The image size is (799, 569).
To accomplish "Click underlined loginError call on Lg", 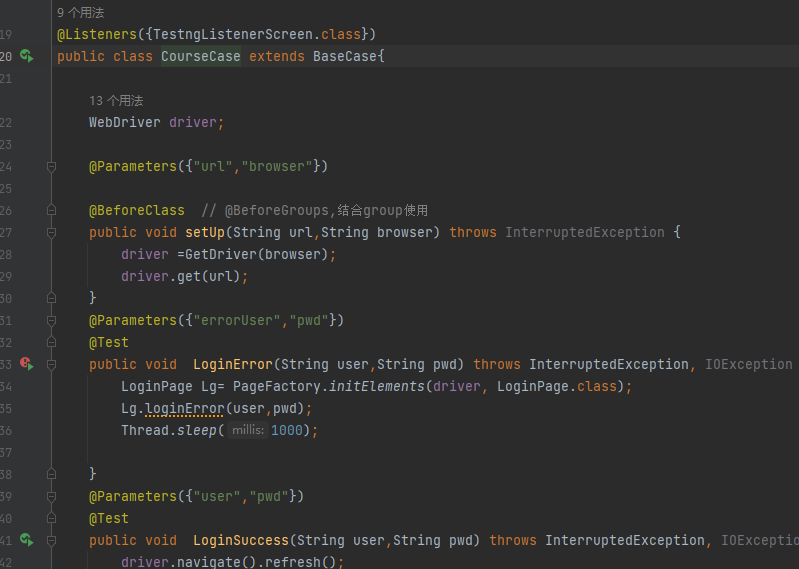I will click(184, 409).
